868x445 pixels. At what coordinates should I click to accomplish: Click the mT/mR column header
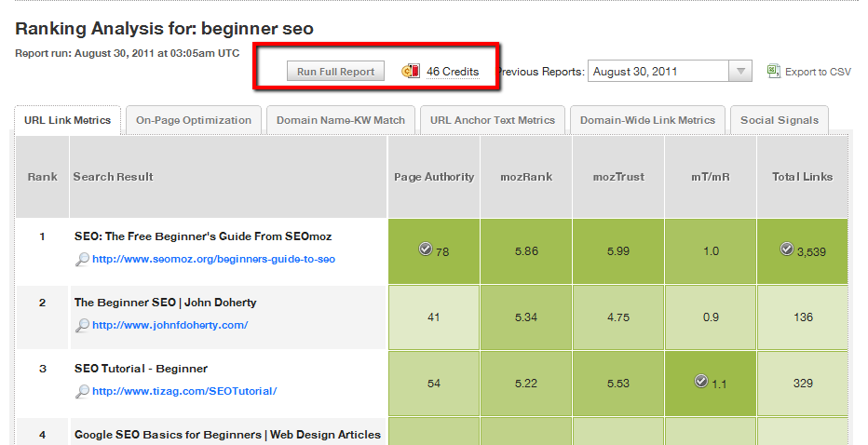(711, 177)
